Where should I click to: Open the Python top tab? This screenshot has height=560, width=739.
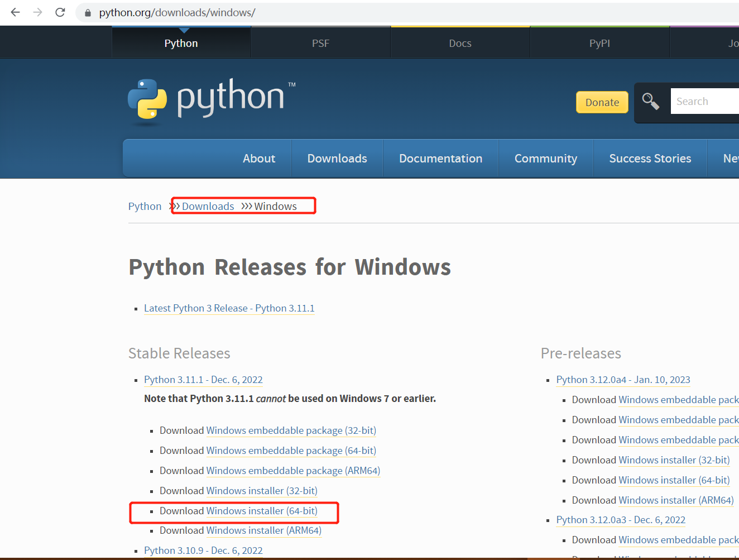[x=181, y=43]
